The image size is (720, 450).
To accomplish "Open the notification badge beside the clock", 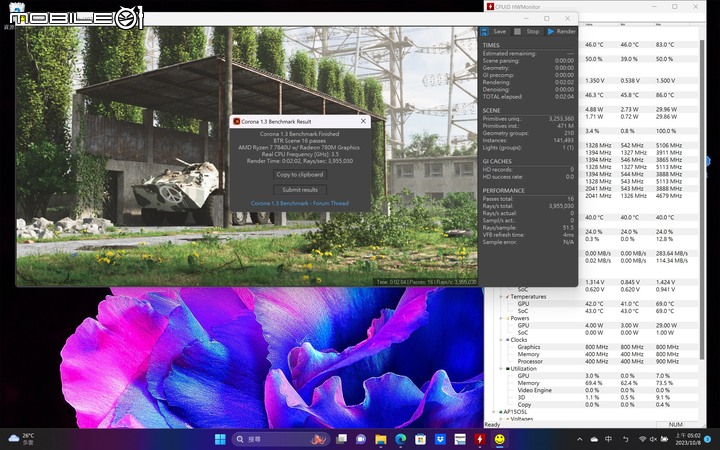I will click(x=707, y=439).
